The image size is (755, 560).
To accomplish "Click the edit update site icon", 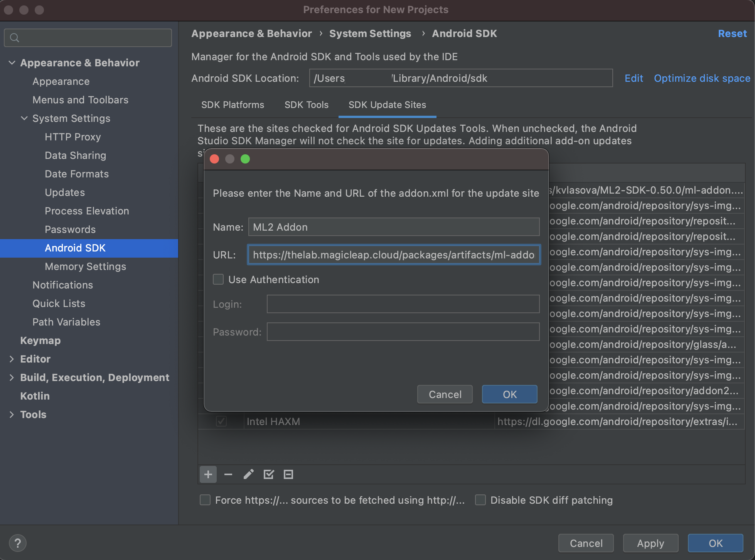I will point(248,475).
